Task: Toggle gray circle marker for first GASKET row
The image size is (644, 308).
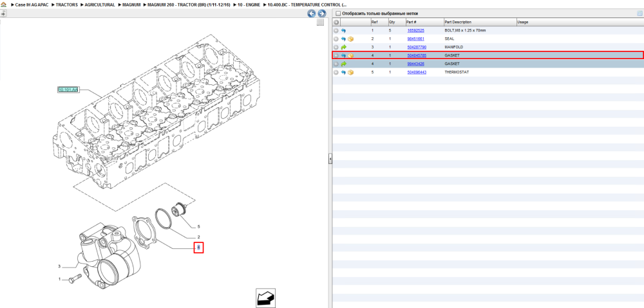Action: (x=336, y=55)
